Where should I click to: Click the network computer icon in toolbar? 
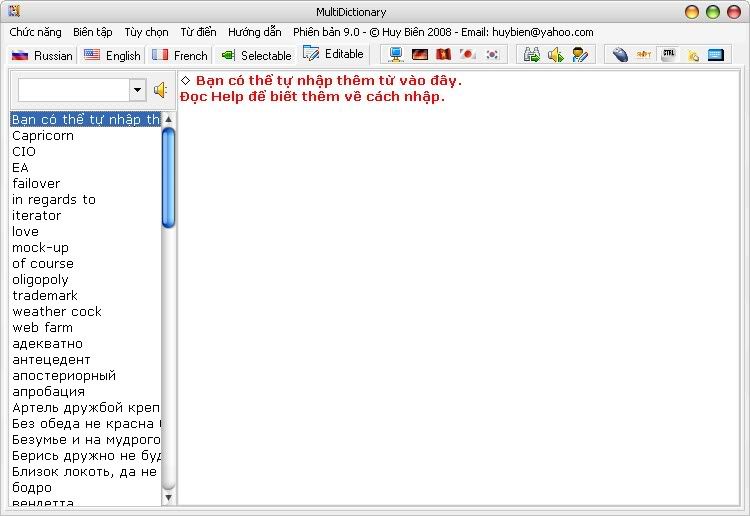tap(396, 55)
